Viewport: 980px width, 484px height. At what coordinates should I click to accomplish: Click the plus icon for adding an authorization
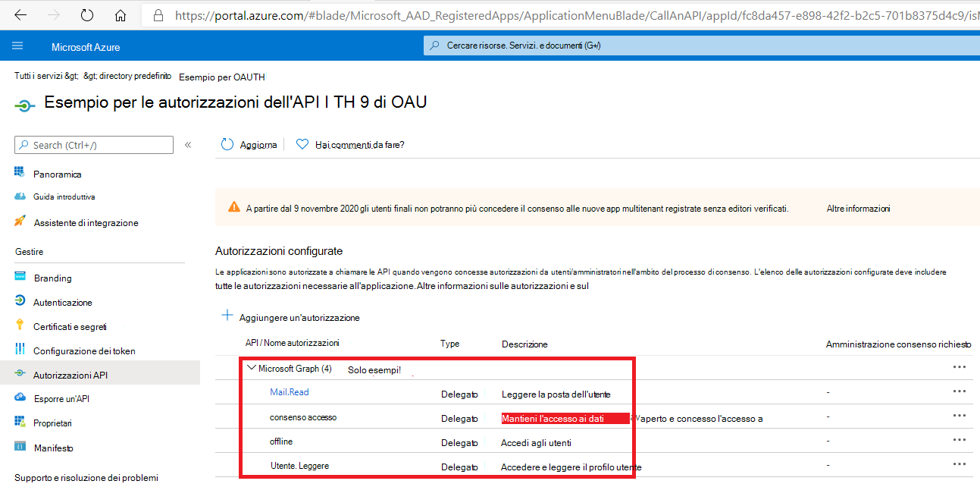point(227,316)
